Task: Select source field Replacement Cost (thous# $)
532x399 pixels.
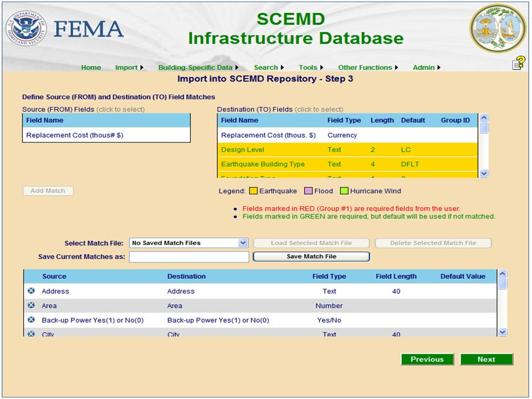Action: click(106, 135)
